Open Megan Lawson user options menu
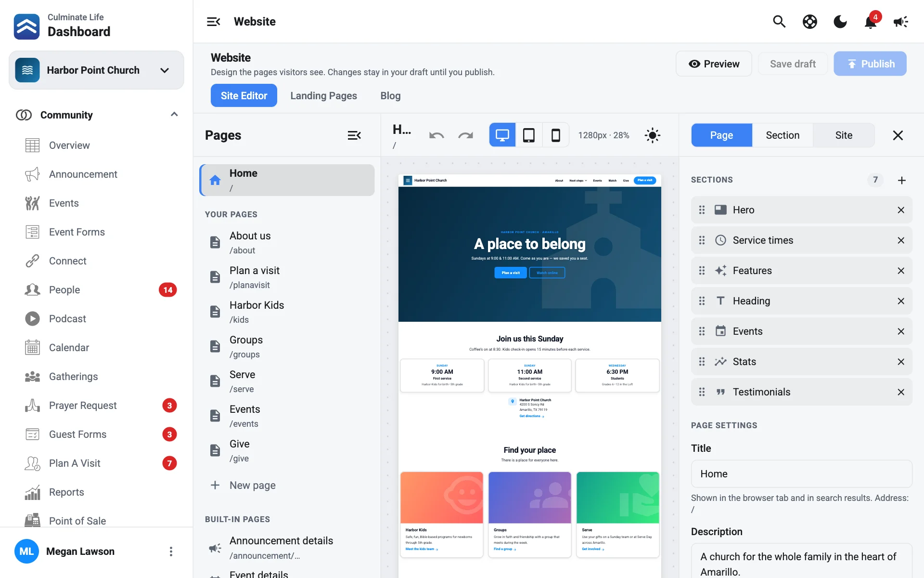The width and height of the screenshot is (924, 578). tap(171, 552)
